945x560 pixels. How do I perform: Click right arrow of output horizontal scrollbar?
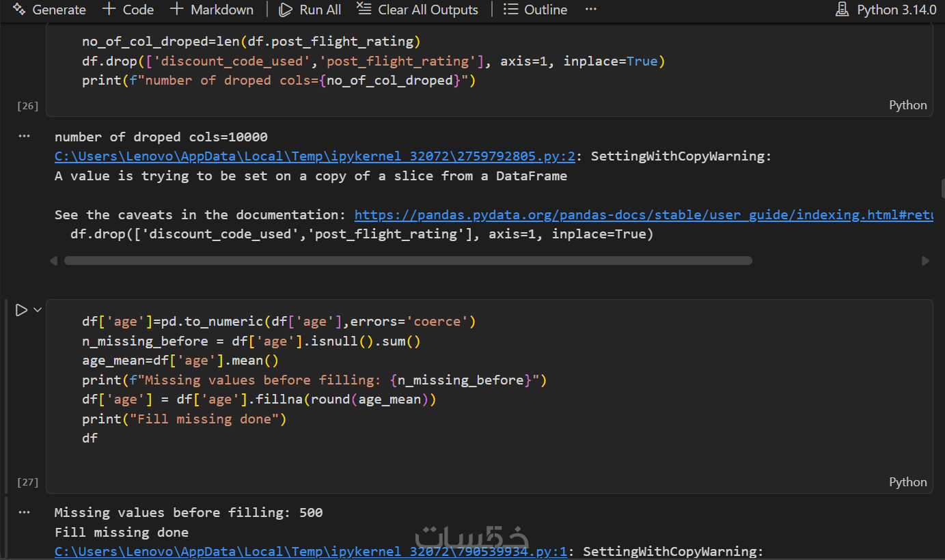925,261
